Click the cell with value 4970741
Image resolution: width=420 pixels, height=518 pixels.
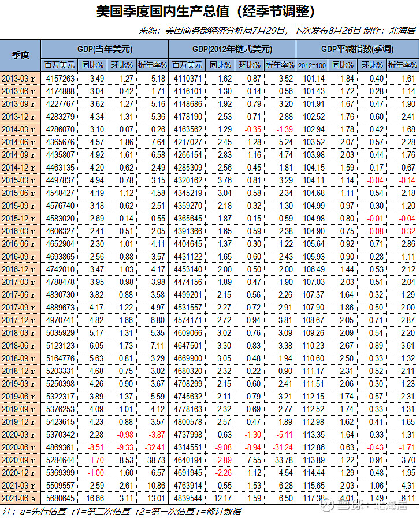pyautogui.click(x=60, y=320)
